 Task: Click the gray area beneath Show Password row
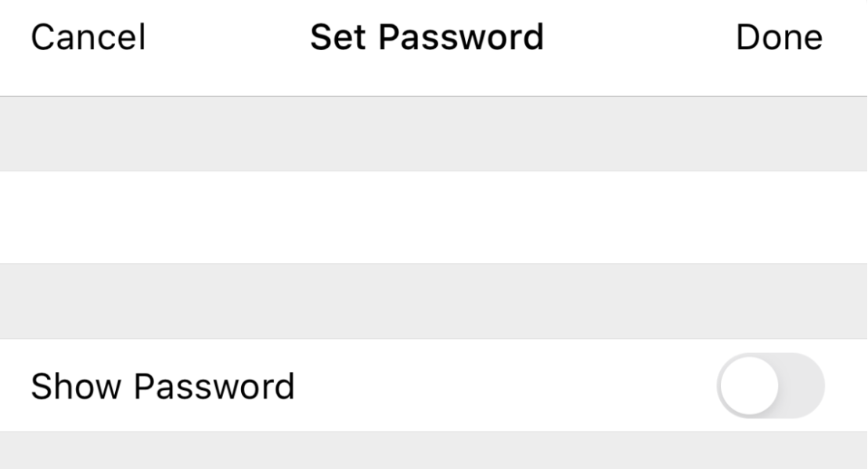click(x=434, y=451)
